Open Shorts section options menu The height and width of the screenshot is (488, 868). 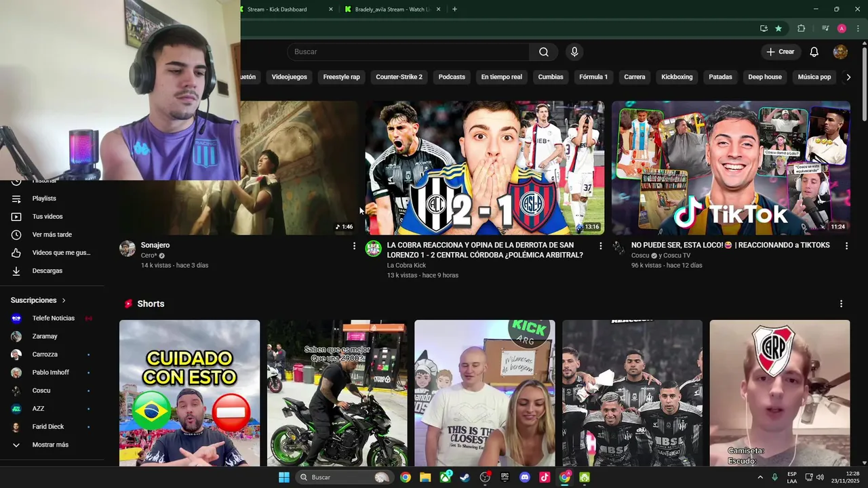pos(841,304)
